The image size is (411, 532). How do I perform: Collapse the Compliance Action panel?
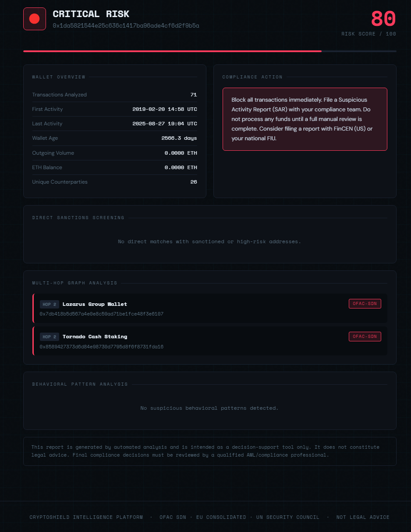pyautogui.click(x=252, y=77)
